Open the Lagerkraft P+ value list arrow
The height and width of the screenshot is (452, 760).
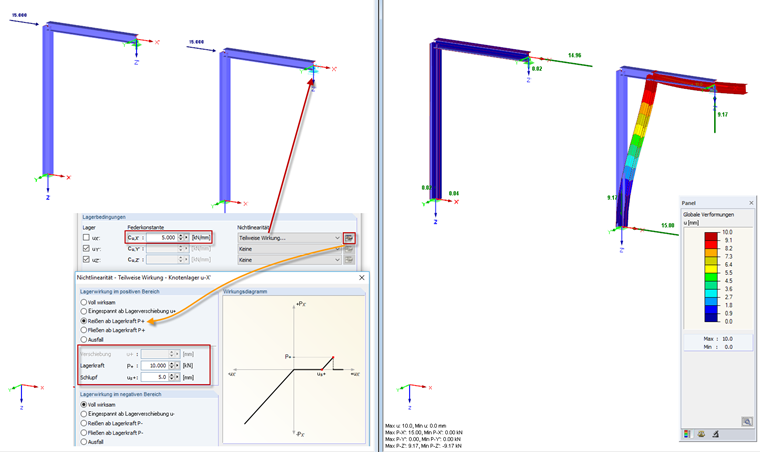[x=177, y=366]
